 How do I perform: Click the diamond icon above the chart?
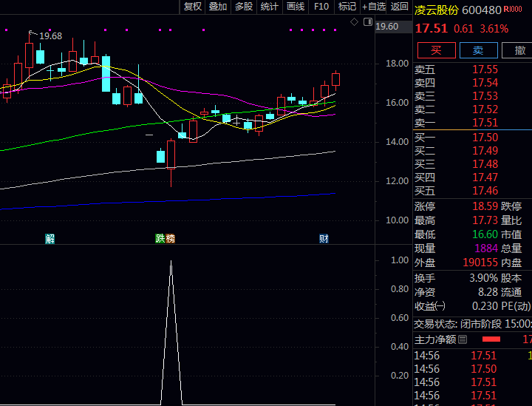click(354, 22)
